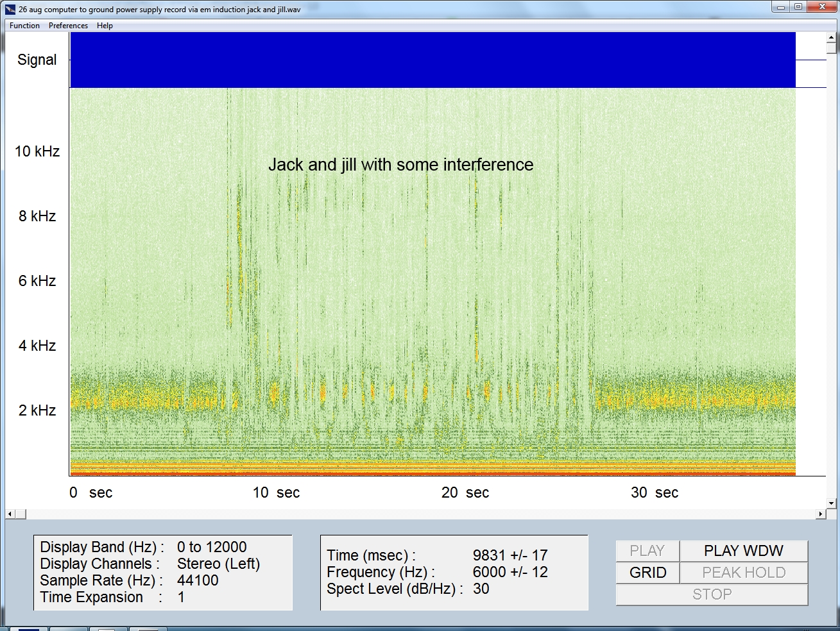Enable PEAK HOLD mode

pyautogui.click(x=743, y=573)
